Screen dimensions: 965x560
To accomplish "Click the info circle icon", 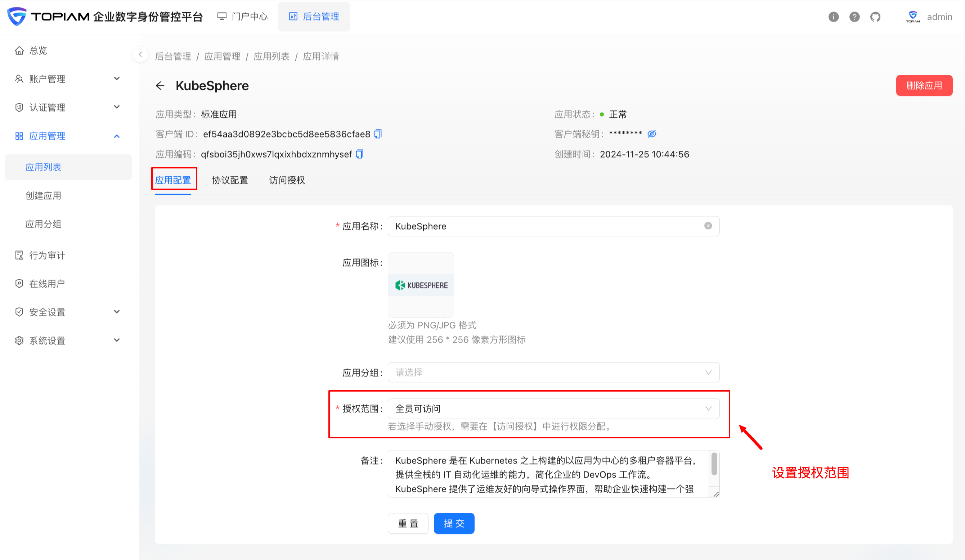I will 833,17.
